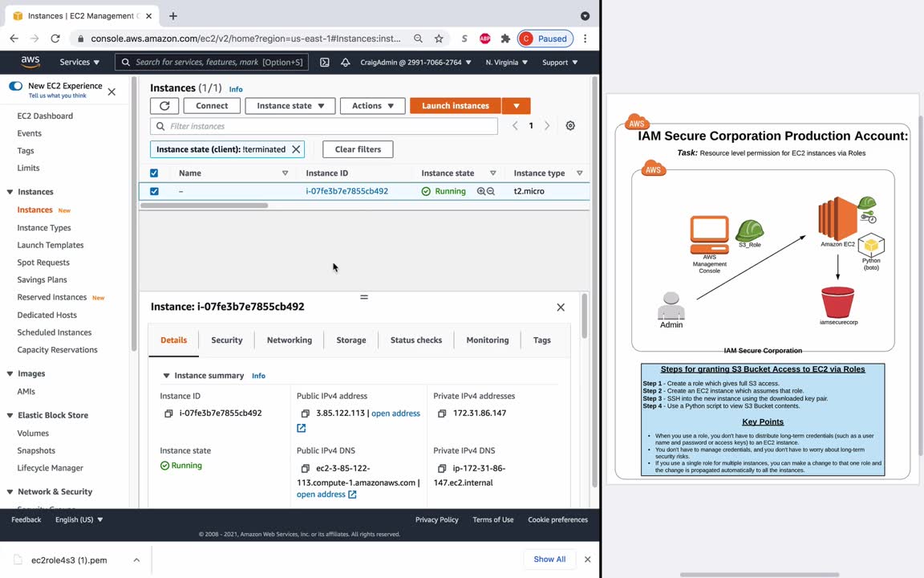Viewport: 924px width, 578px height.
Task: Open instance link i-07fe3b7e7855cb492 in table
Action: pos(346,191)
